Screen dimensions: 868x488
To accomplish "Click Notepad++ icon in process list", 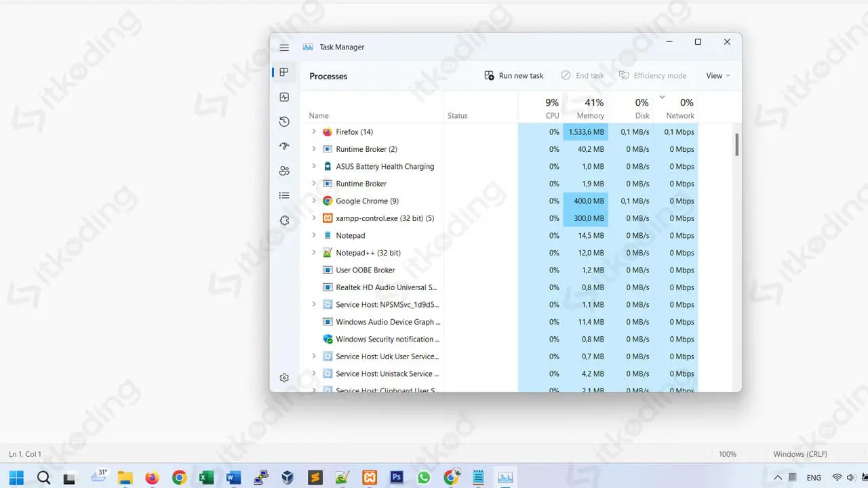I will pyautogui.click(x=328, y=253).
